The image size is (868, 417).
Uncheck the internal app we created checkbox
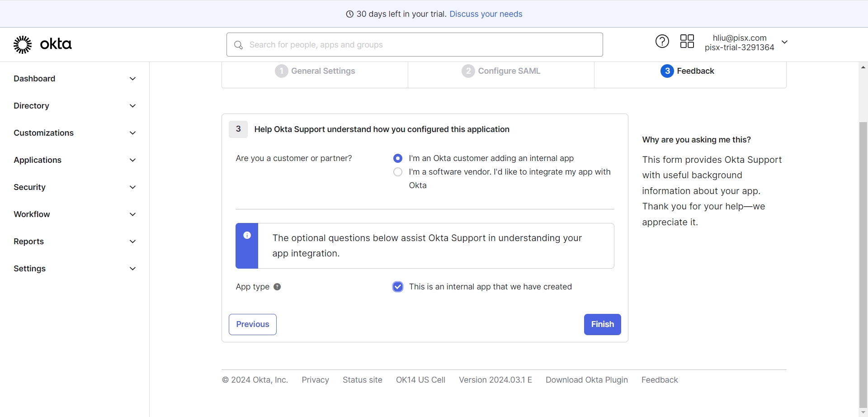pos(398,287)
